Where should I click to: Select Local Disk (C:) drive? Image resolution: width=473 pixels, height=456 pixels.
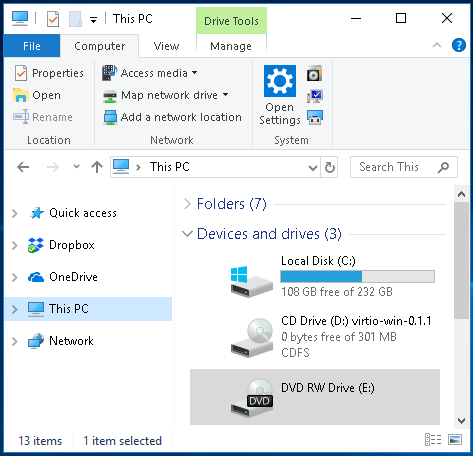pos(315,276)
